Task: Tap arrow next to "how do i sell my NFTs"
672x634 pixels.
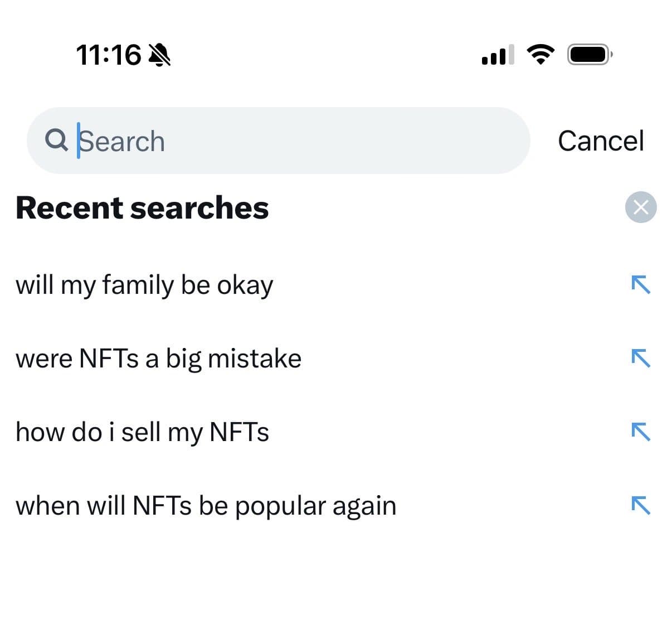Action: 641,432
